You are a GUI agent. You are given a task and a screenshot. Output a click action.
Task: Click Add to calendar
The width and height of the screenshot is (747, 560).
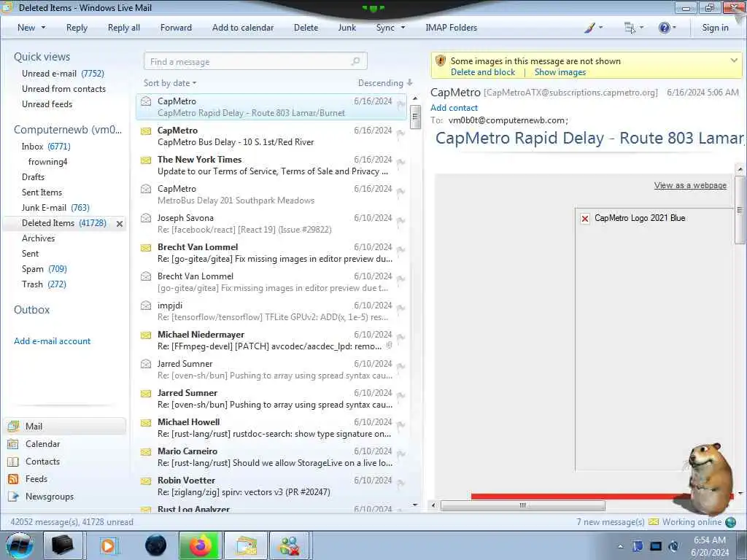click(243, 28)
